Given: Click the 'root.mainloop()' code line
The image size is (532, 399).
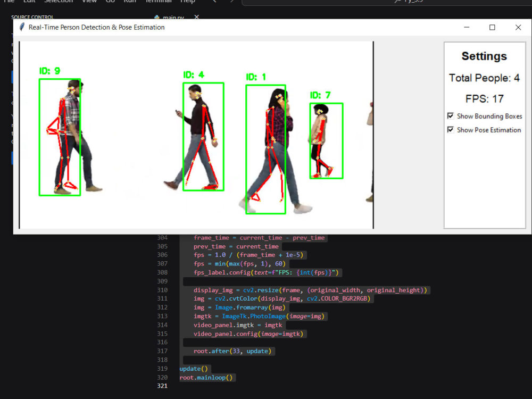Looking at the screenshot, I should pyautogui.click(x=206, y=378).
